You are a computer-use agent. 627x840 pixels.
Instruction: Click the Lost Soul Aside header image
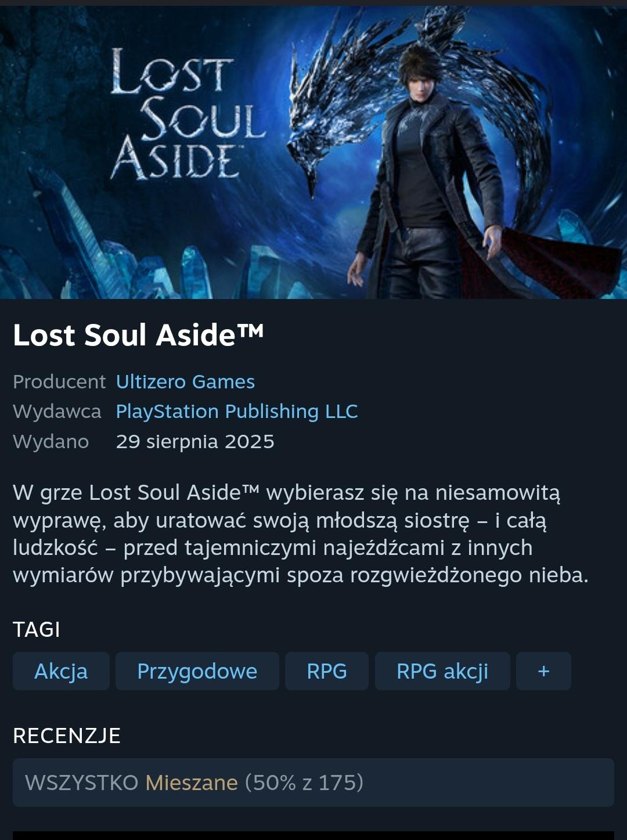click(x=313, y=152)
